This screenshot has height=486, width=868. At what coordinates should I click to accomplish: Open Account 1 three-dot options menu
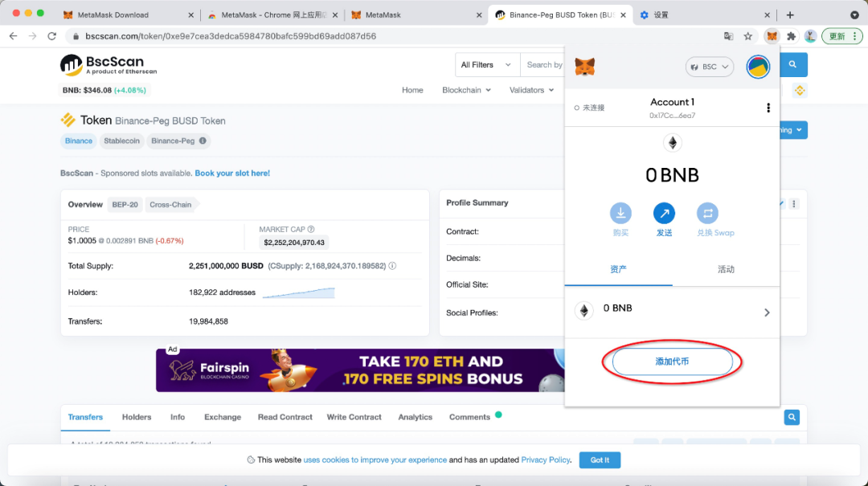(768, 108)
